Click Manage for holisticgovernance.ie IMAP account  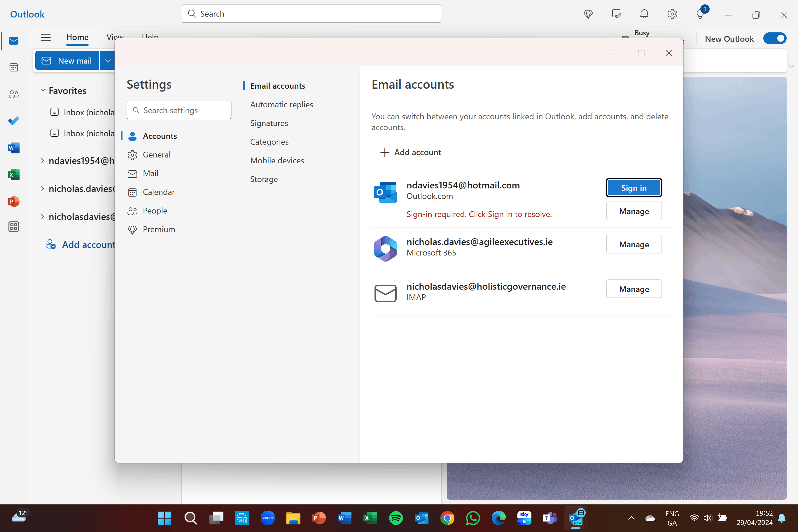pyautogui.click(x=633, y=289)
